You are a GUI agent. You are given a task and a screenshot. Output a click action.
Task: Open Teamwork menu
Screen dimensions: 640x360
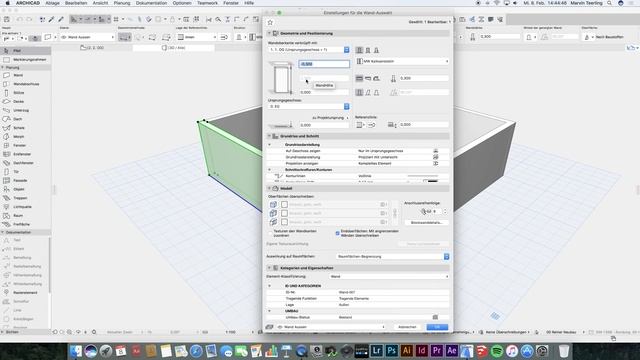[x=207, y=3]
